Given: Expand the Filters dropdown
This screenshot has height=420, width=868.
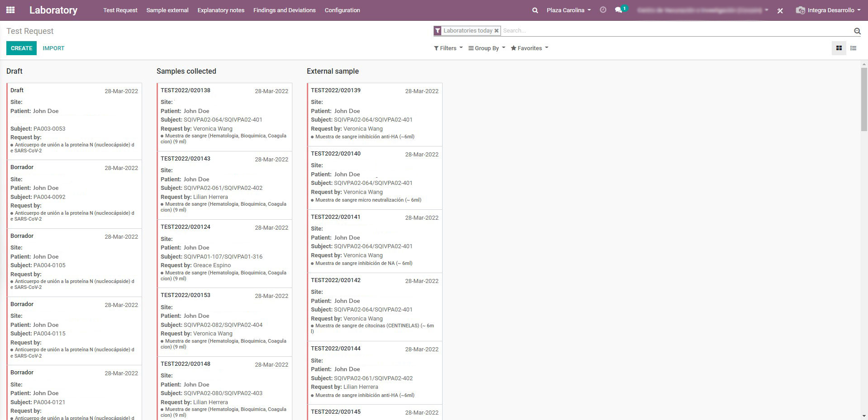Looking at the screenshot, I should pyautogui.click(x=448, y=48).
